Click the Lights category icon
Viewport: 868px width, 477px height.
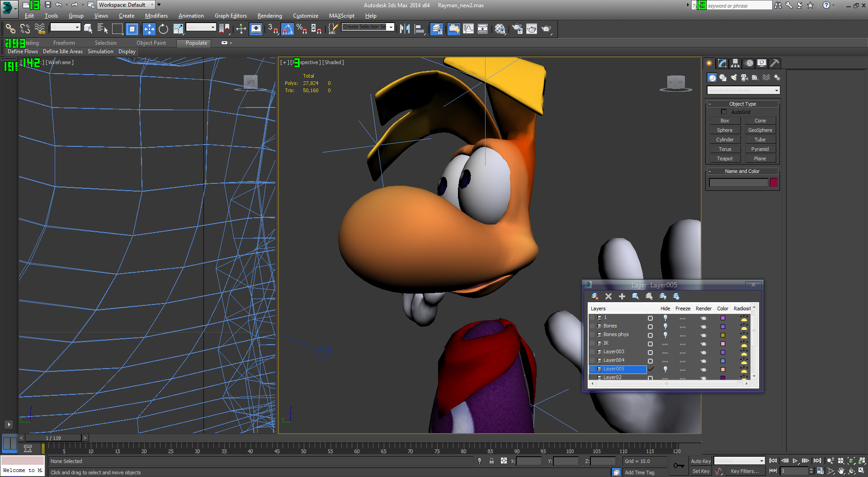pyautogui.click(x=734, y=78)
